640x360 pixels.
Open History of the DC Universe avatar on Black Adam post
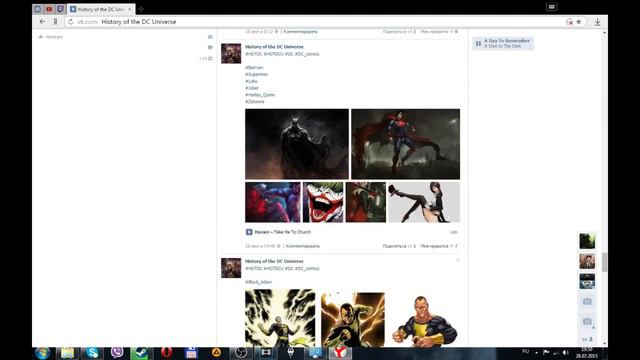[x=231, y=268]
